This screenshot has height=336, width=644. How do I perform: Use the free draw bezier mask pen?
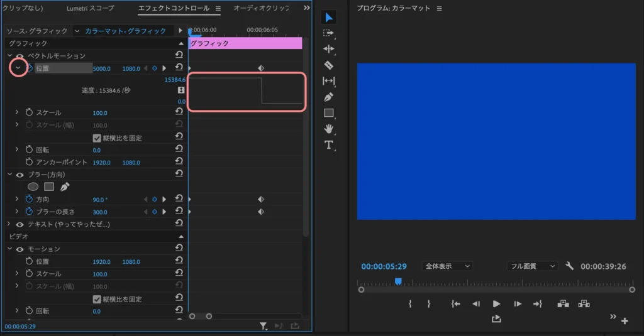pos(65,187)
